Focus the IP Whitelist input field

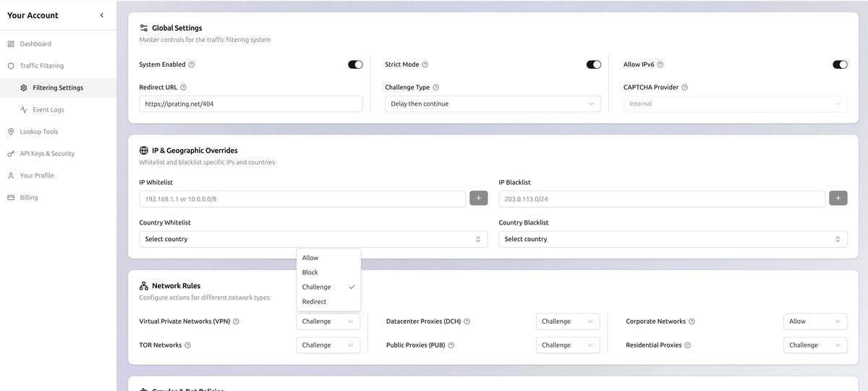coord(302,198)
